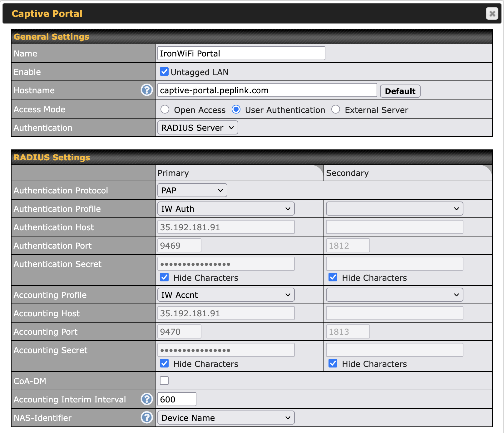Toggle primary Authentication Secret Hide Characters
This screenshot has height=433, width=504.
(164, 277)
